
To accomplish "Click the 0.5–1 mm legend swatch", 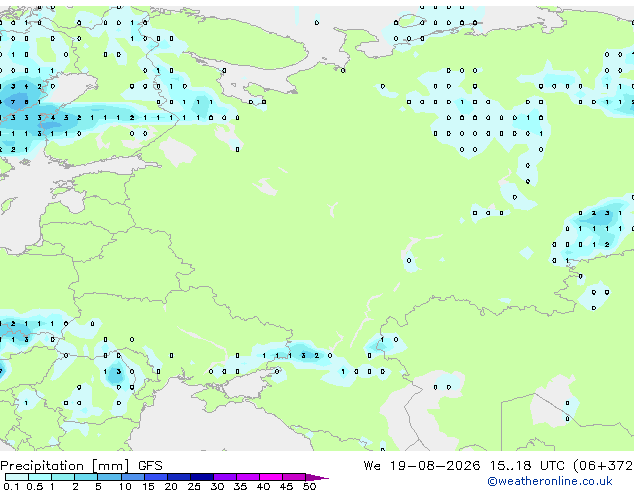I will click(x=40, y=477).
